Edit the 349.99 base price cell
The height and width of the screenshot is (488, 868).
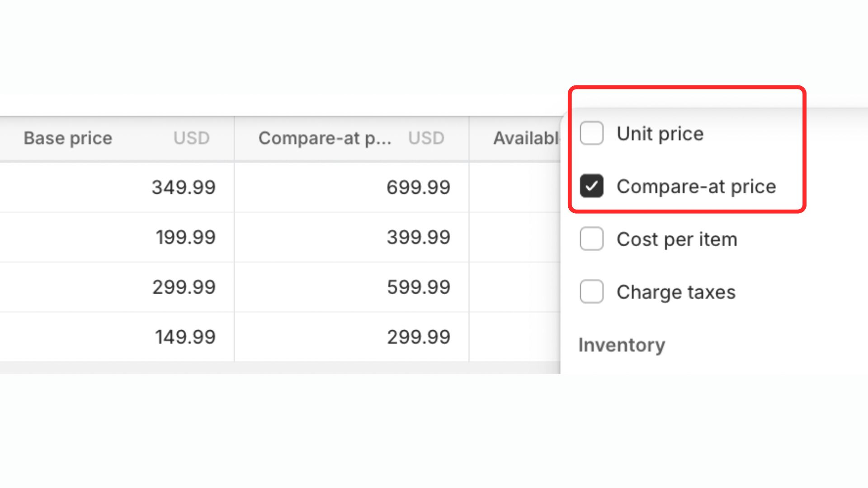[184, 188]
